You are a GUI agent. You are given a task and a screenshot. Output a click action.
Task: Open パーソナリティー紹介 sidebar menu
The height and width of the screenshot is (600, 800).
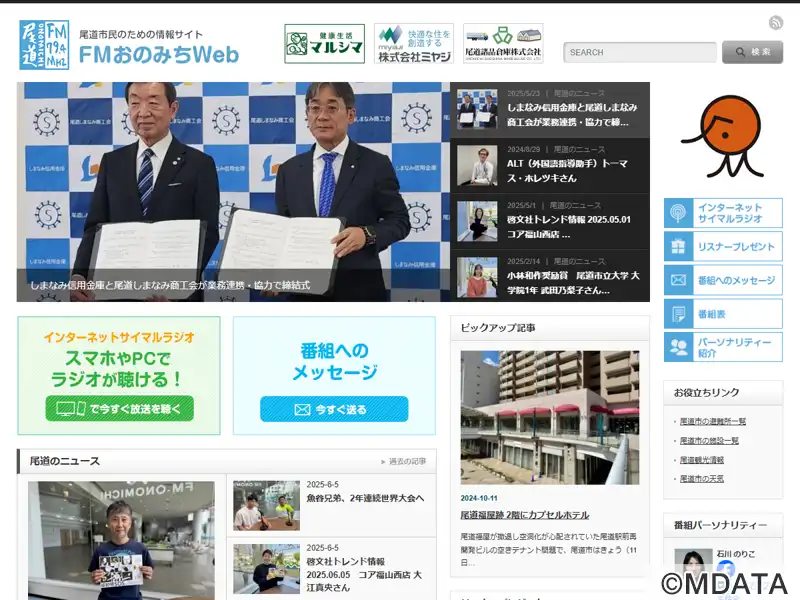[x=723, y=347]
